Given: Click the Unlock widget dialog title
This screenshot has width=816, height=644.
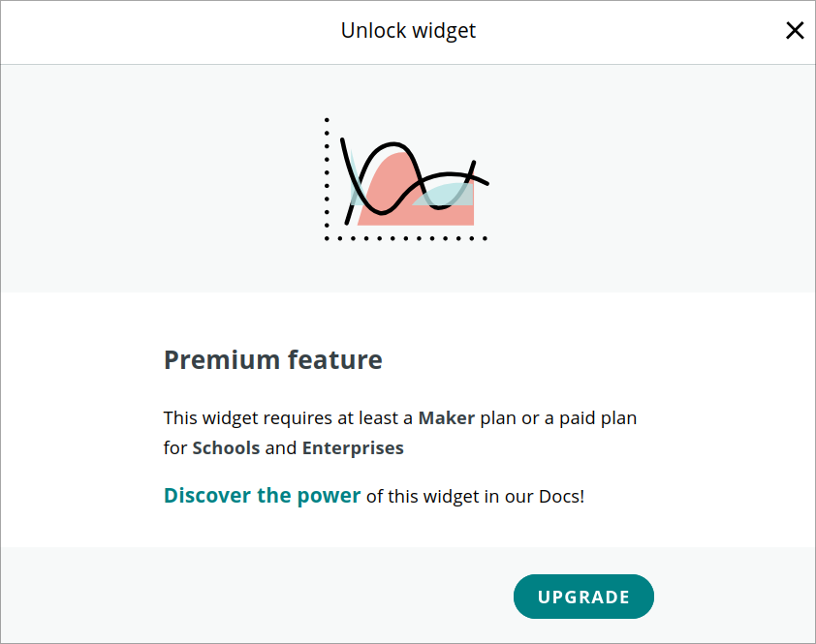Looking at the screenshot, I should [x=408, y=31].
